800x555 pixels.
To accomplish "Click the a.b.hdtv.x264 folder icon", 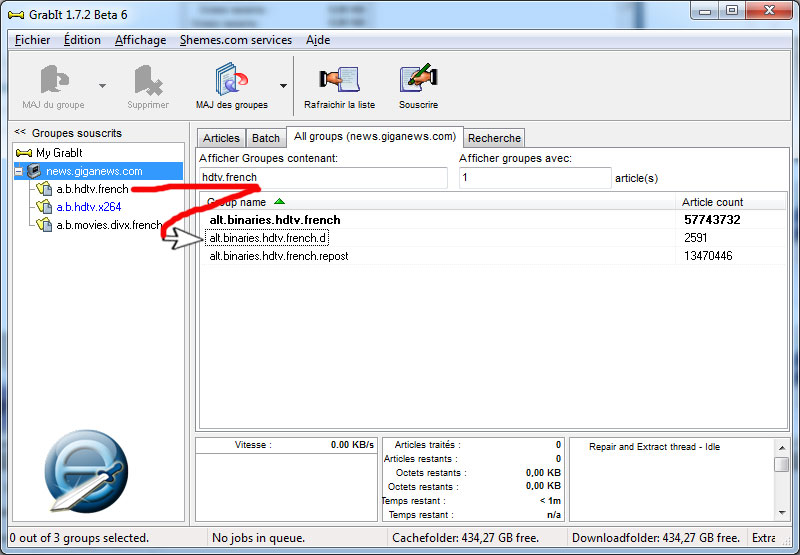I will 44,207.
